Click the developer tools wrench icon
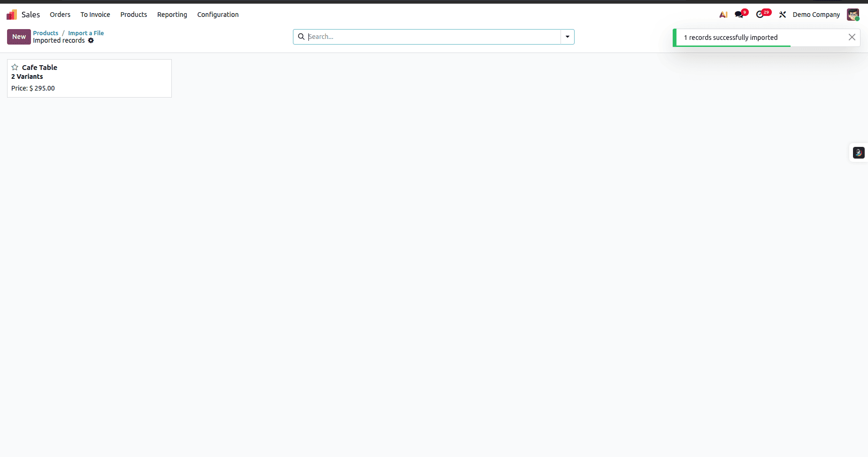 [783, 15]
